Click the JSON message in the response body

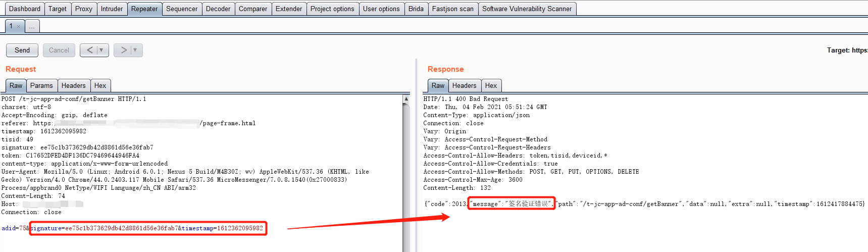511,204
